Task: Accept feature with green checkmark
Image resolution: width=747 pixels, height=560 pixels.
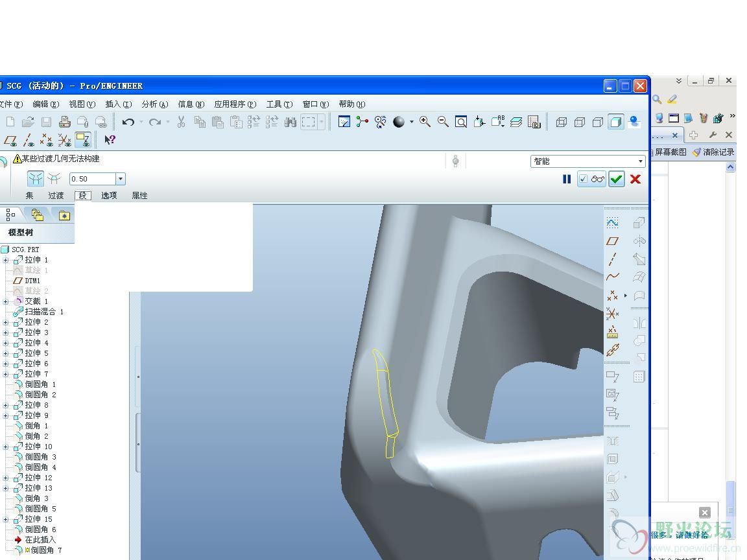Action: 617,179
